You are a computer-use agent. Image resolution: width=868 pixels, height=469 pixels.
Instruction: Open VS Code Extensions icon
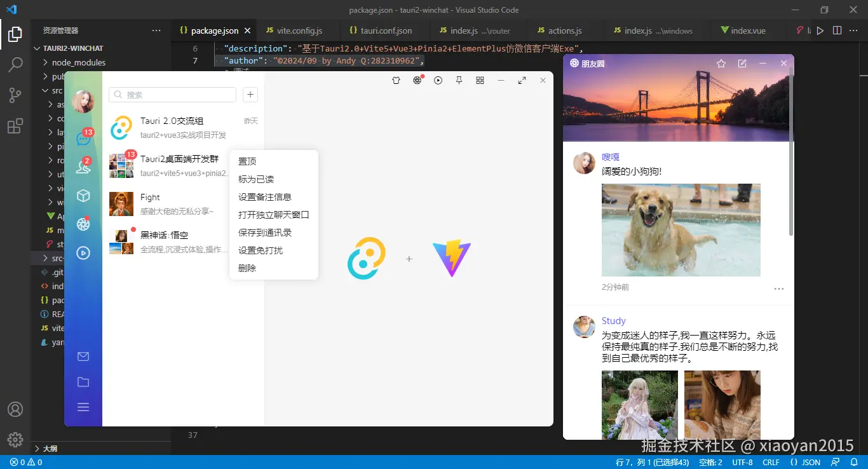point(15,126)
